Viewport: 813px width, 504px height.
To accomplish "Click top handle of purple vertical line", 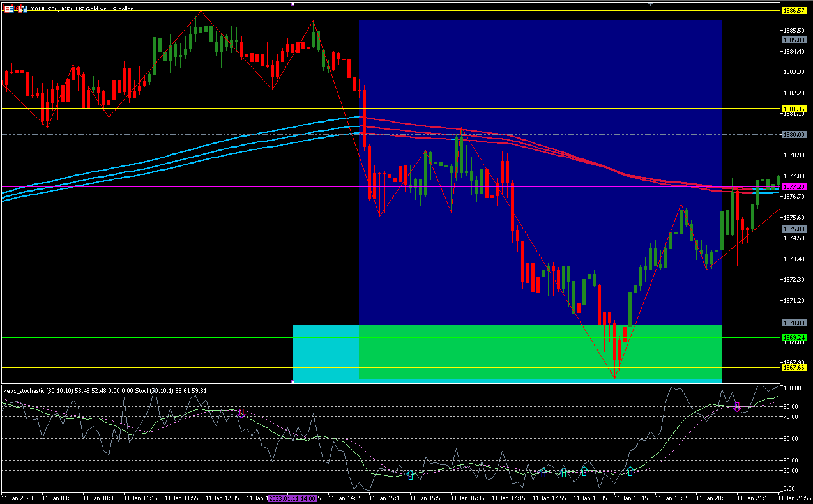I will 293,4.
